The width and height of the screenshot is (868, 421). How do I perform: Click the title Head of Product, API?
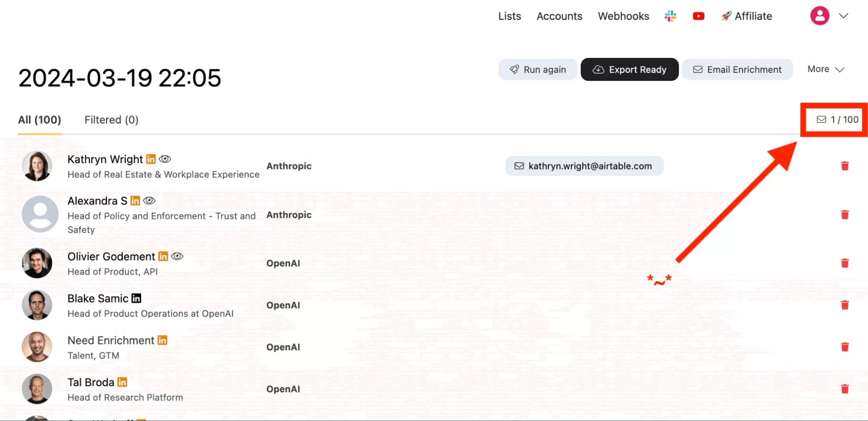[112, 272]
